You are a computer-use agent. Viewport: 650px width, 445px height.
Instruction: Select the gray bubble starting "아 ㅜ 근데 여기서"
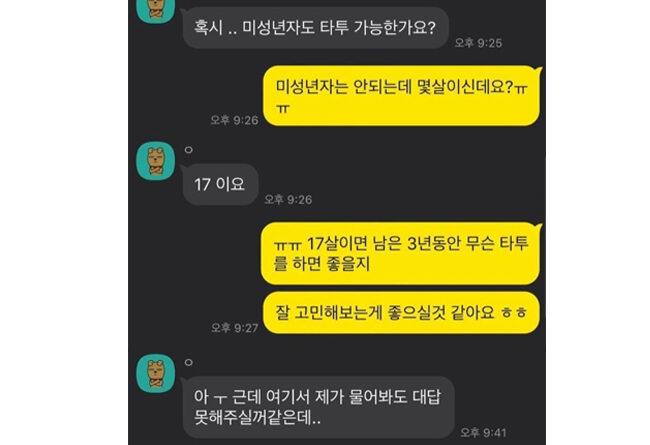[x=318, y=407]
